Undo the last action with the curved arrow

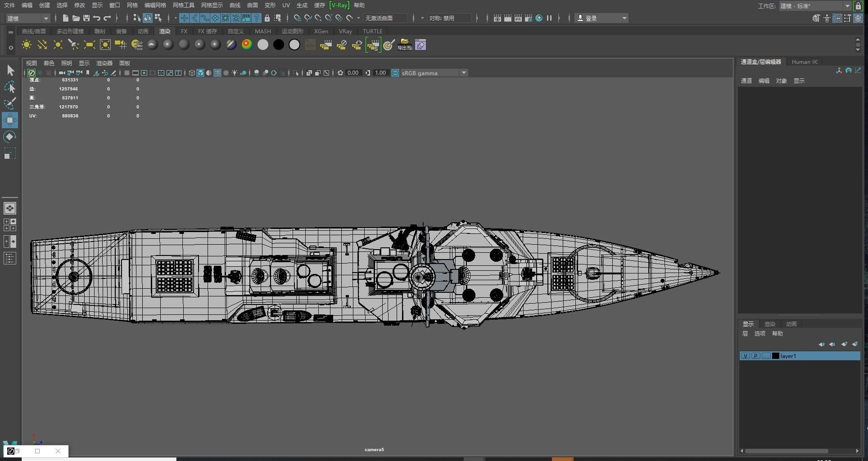[x=96, y=18]
